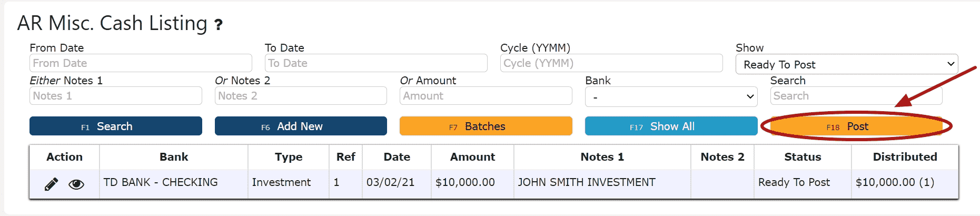Click the F17 Show All button
Image resolution: width=980 pixels, height=216 pixels.
[x=671, y=126]
